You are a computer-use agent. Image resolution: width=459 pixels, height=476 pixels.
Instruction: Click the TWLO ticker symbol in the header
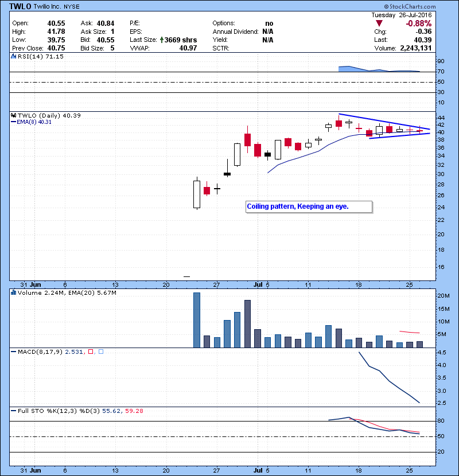coord(20,6)
